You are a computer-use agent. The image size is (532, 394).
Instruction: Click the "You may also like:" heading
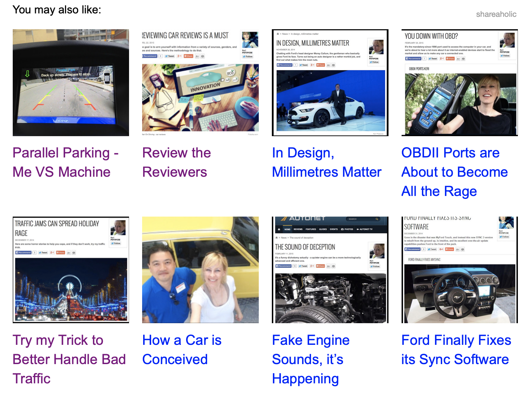[x=57, y=10]
